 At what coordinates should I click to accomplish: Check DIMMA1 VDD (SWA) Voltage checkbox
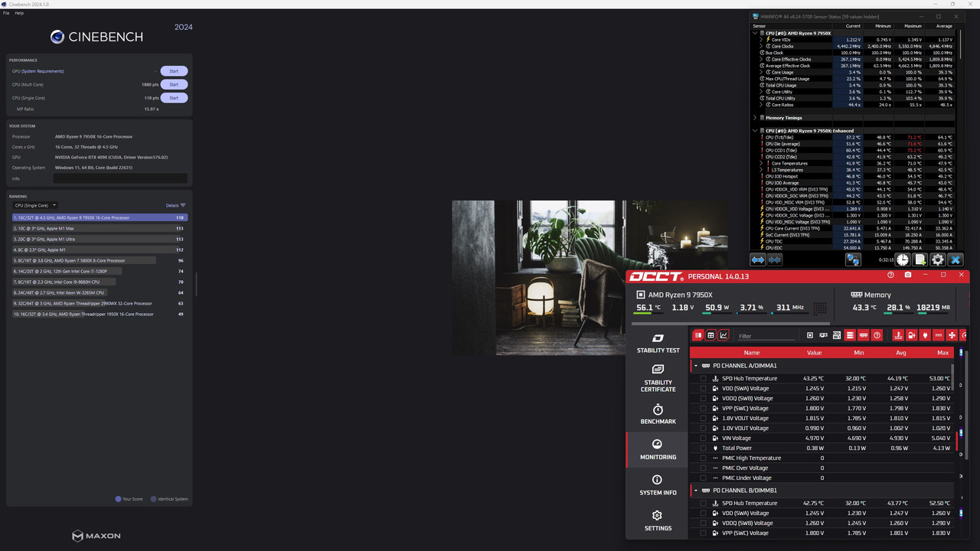click(703, 388)
